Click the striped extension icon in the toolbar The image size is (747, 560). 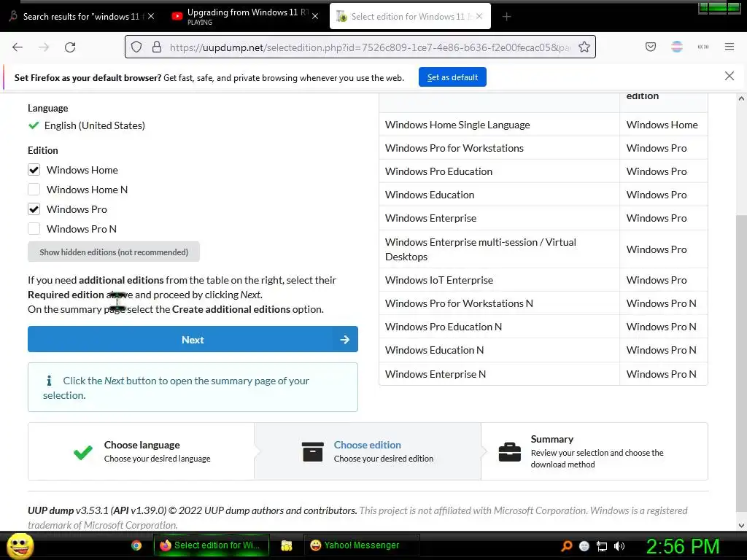click(677, 47)
